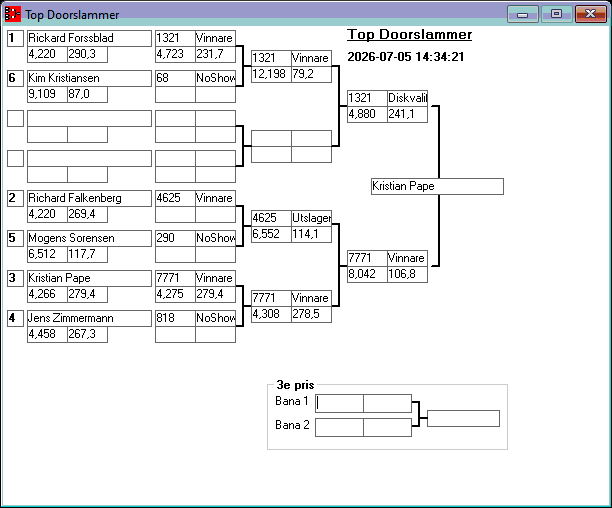Select Kristian Pape's seed 3 name field
Screen dimensions: 612x508
pos(89,278)
